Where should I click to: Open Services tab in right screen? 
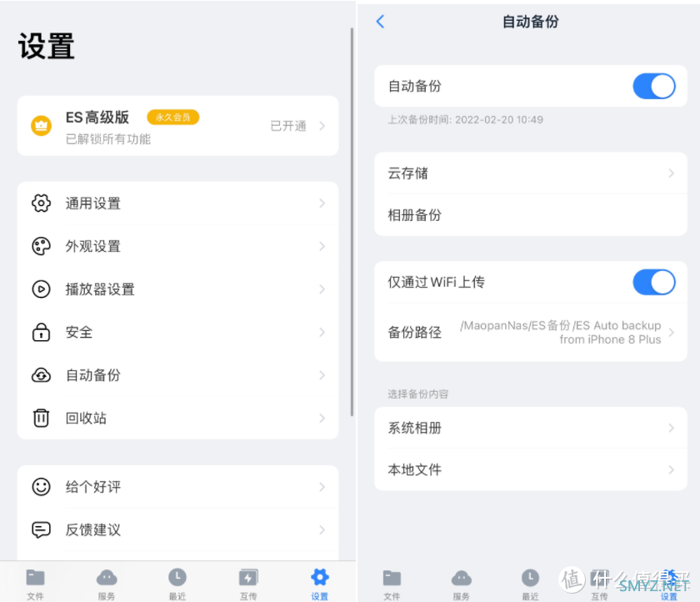click(x=461, y=584)
